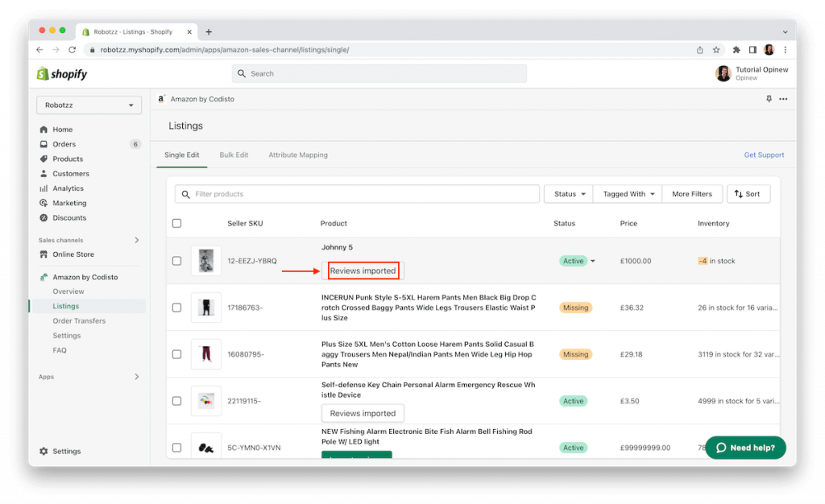Pin the Amazon by Codisto app

point(769,99)
